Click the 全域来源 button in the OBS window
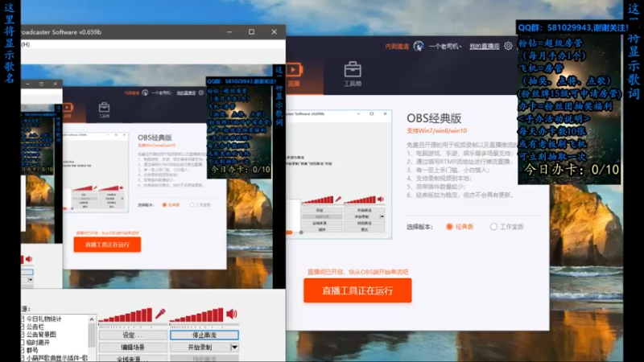The image size is (644, 362). point(133,358)
